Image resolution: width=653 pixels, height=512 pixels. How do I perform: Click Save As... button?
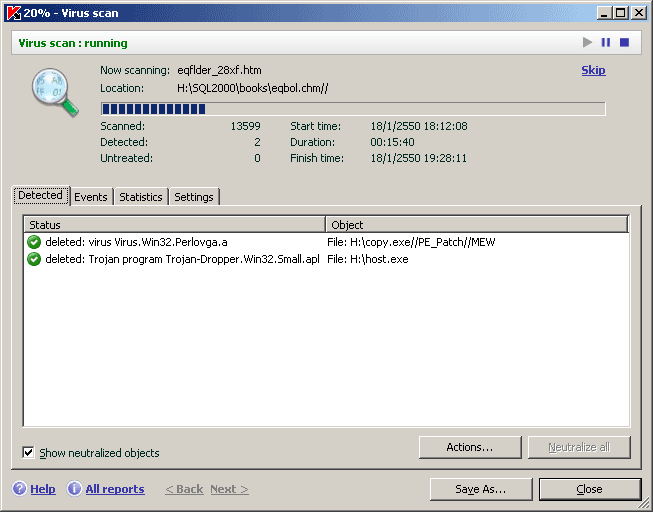point(481,489)
